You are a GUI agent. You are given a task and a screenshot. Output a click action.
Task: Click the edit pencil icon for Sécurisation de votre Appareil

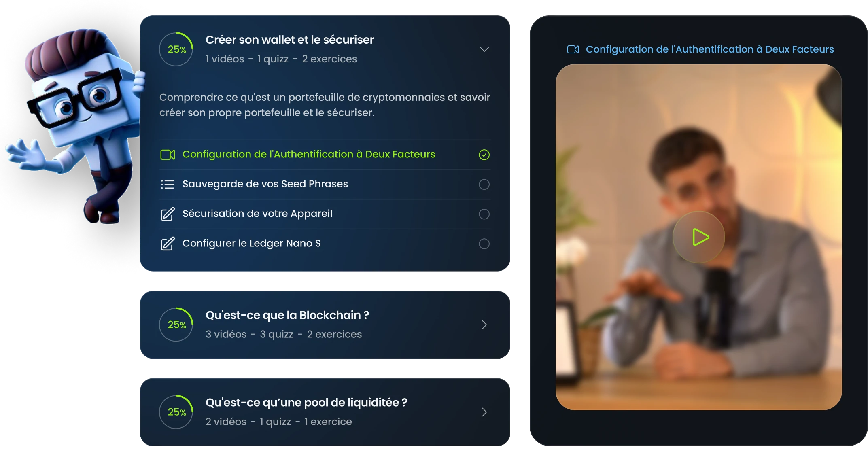pos(168,214)
